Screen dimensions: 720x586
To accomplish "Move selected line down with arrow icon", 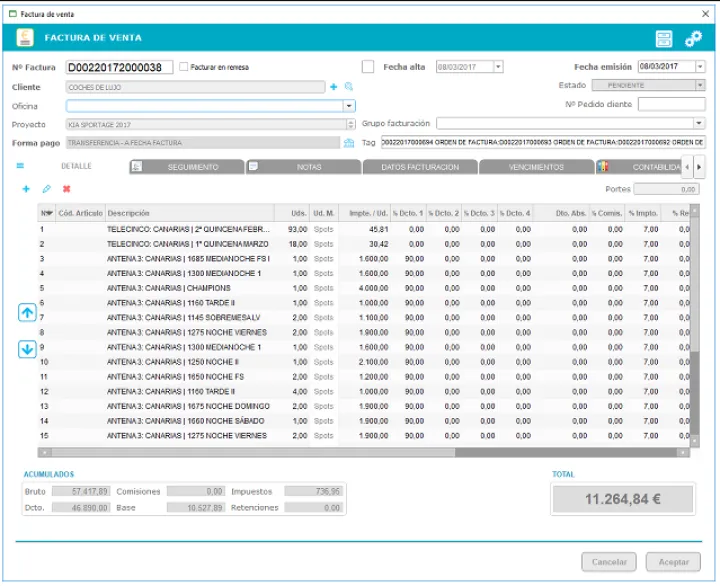I will (x=28, y=350).
